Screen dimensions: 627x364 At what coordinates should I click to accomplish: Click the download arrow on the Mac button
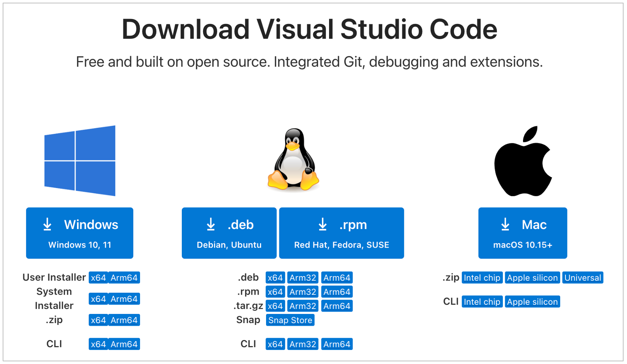tap(505, 224)
